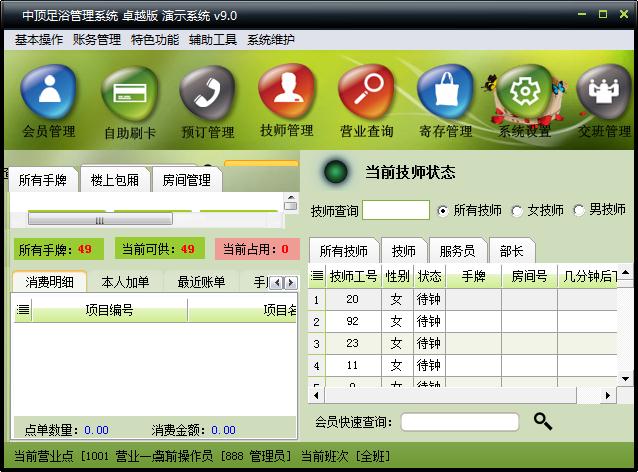Switch to 最近账单 tab
This screenshot has width=638, height=472.
tap(201, 282)
